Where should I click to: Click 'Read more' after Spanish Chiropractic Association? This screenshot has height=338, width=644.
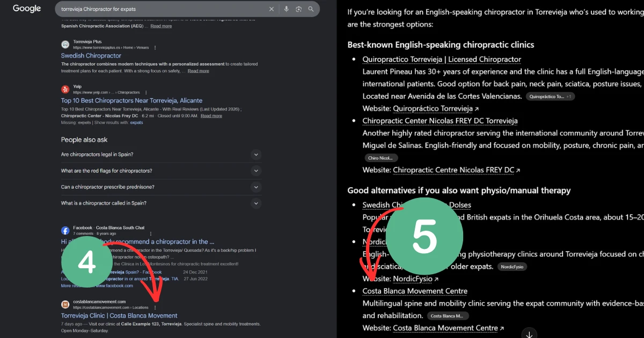(161, 26)
